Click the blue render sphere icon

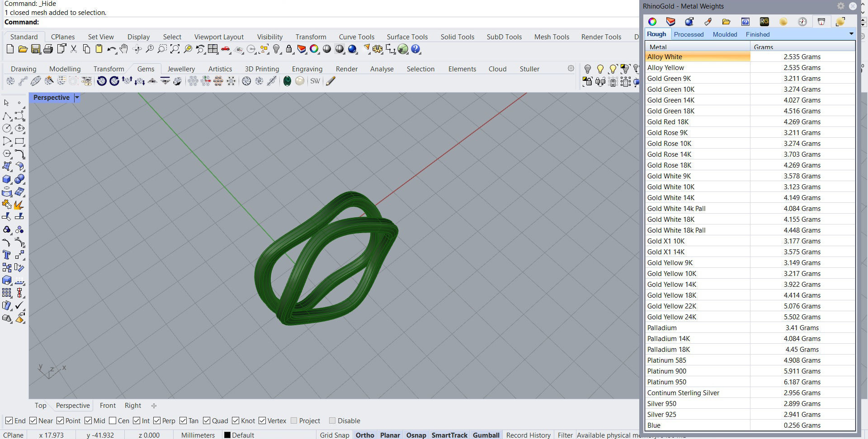[352, 49]
